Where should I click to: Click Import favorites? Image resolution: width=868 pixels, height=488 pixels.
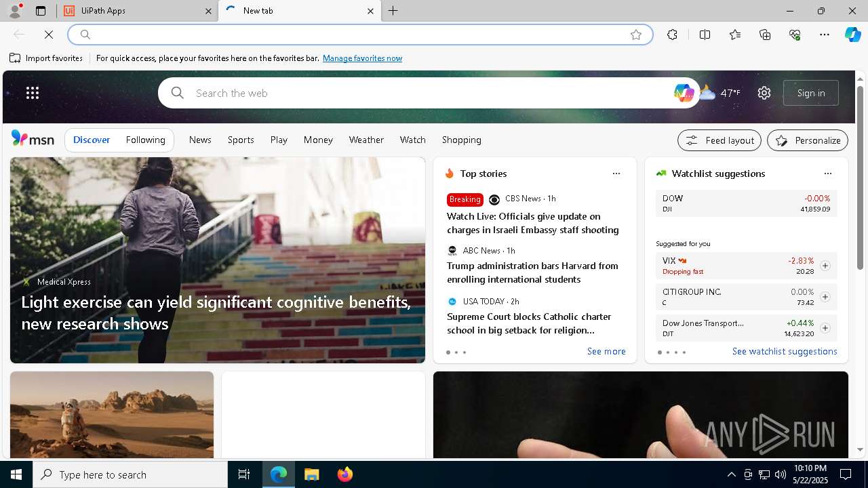click(x=46, y=58)
